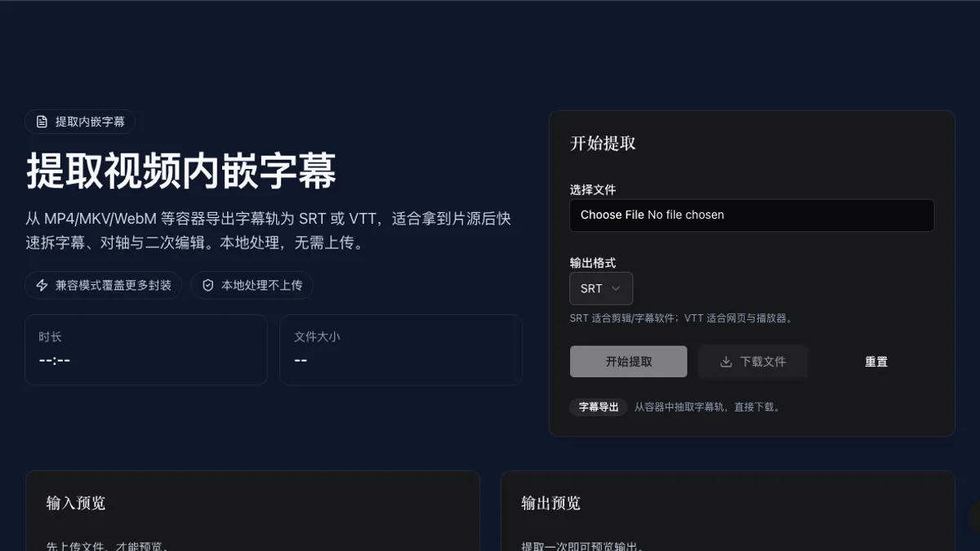This screenshot has height=551, width=980.
Task: Click the No file chosen field text
Action: (x=686, y=215)
